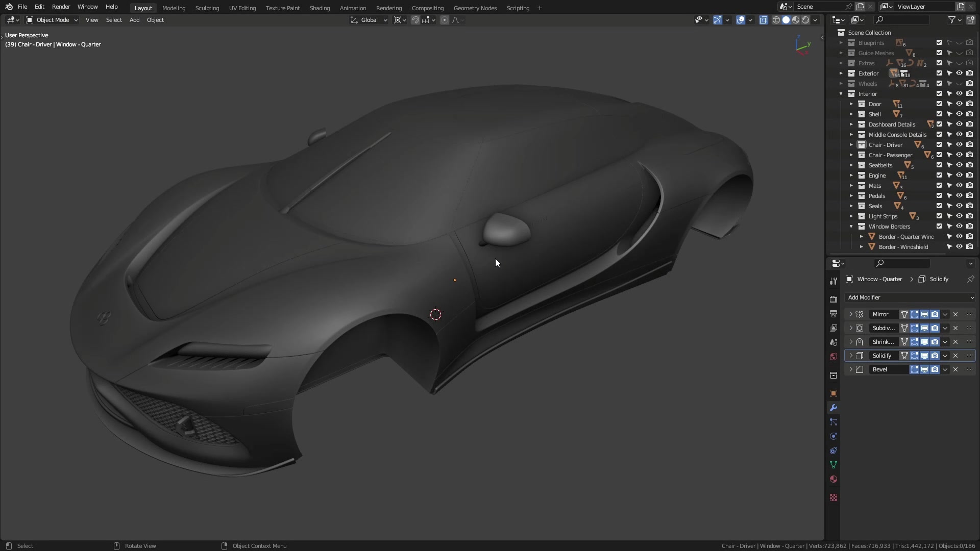Toggle snapping magnet in header
This screenshot has height=551, width=980.
pyautogui.click(x=415, y=20)
